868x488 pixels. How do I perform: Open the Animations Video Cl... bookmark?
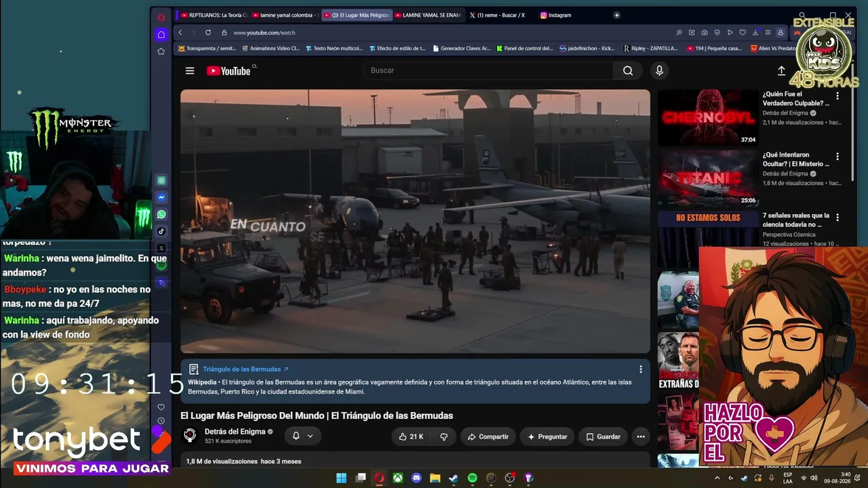(x=271, y=49)
